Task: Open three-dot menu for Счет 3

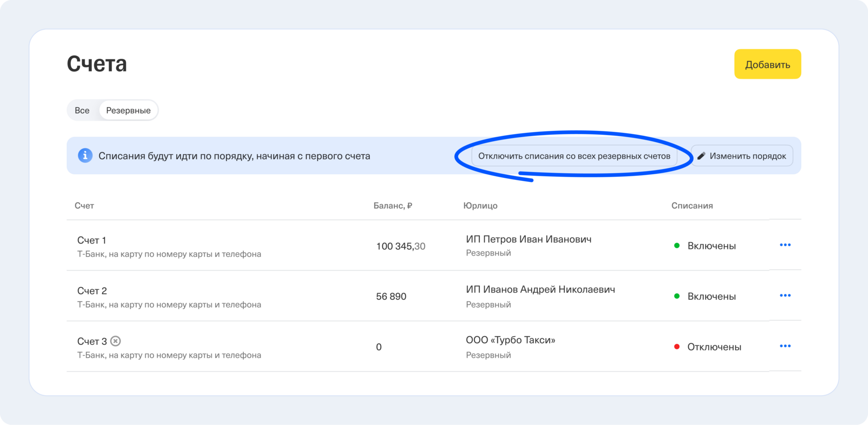Action: 785,346
